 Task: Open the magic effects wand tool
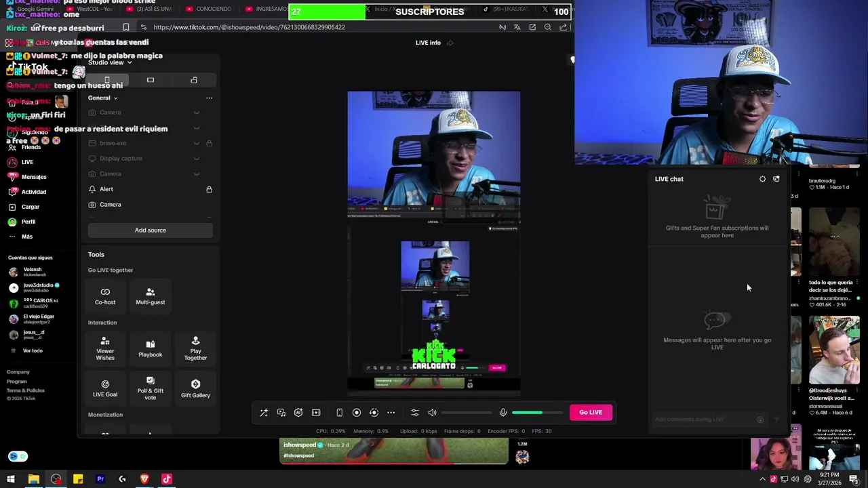(x=264, y=413)
